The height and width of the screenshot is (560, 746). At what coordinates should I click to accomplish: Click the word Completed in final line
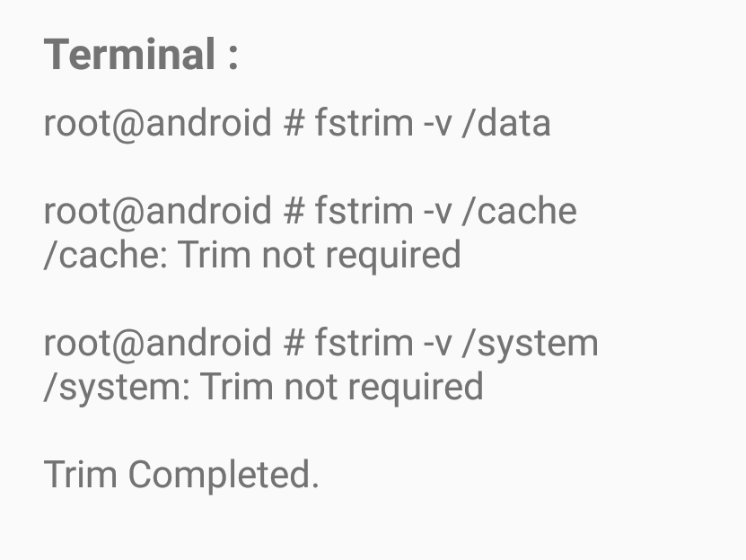click(224, 476)
